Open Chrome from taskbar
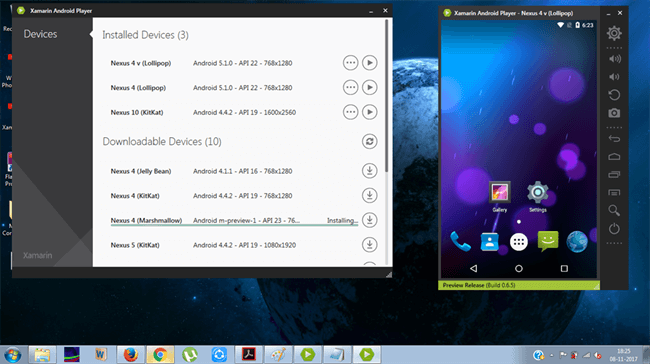This screenshot has width=650, height=364. point(160,355)
